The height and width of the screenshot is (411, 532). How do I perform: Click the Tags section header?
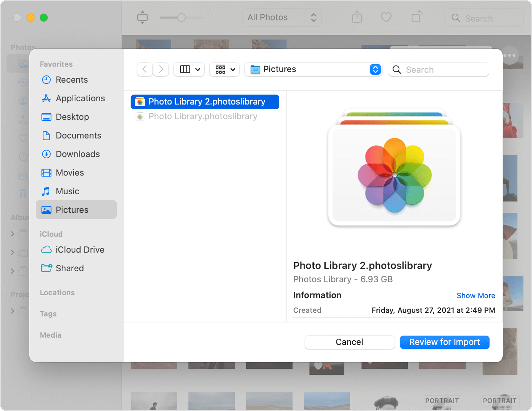tap(48, 314)
